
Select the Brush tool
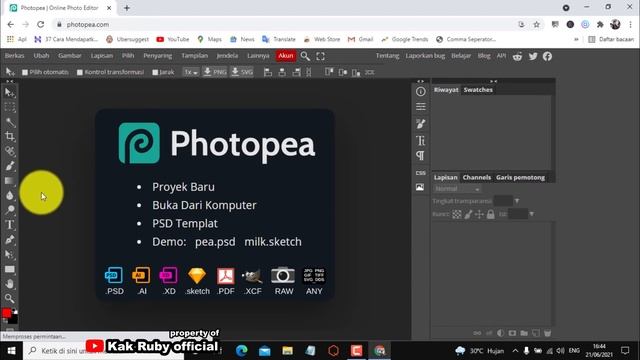click(9, 166)
